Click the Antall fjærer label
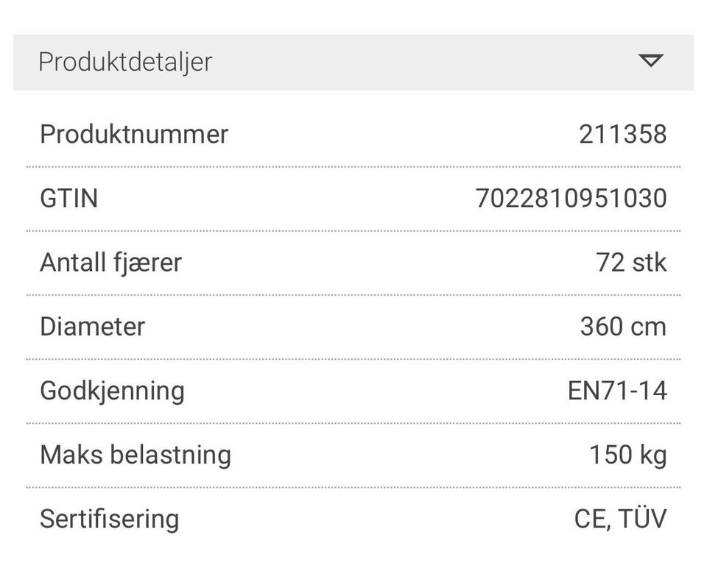This screenshot has width=707, height=588. click(110, 263)
